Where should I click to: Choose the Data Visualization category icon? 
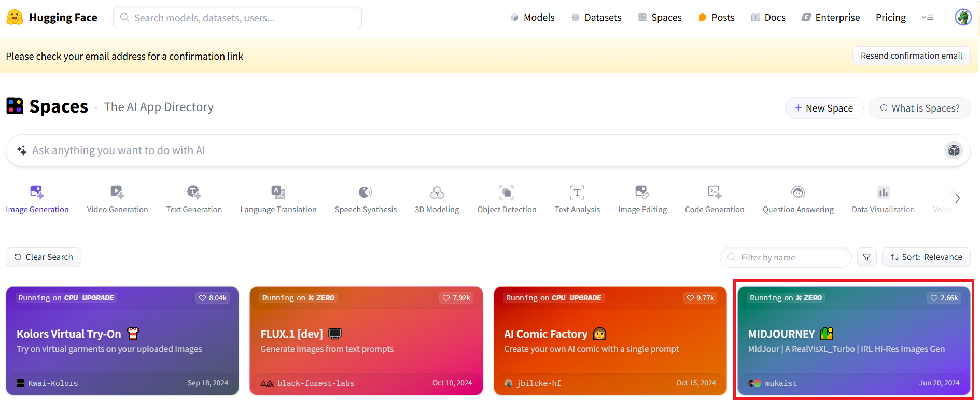[x=883, y=192]
